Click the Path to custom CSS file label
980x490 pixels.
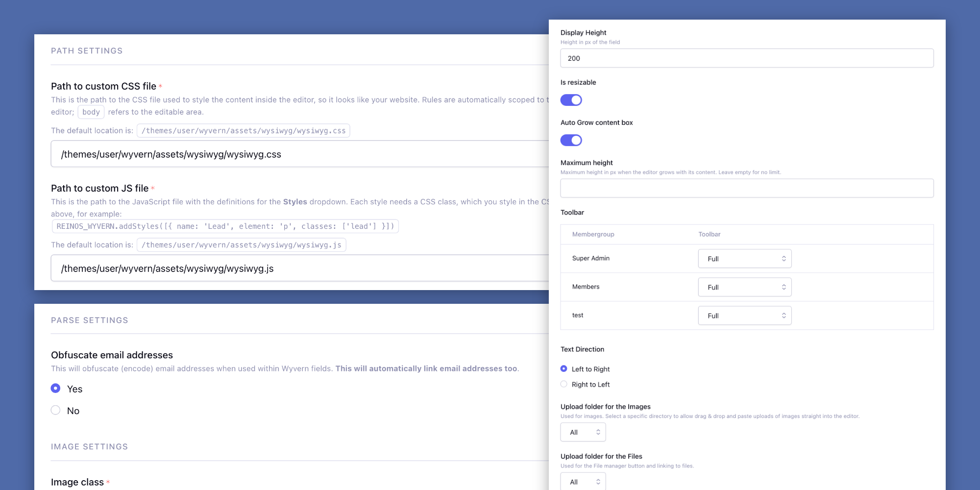104,86
